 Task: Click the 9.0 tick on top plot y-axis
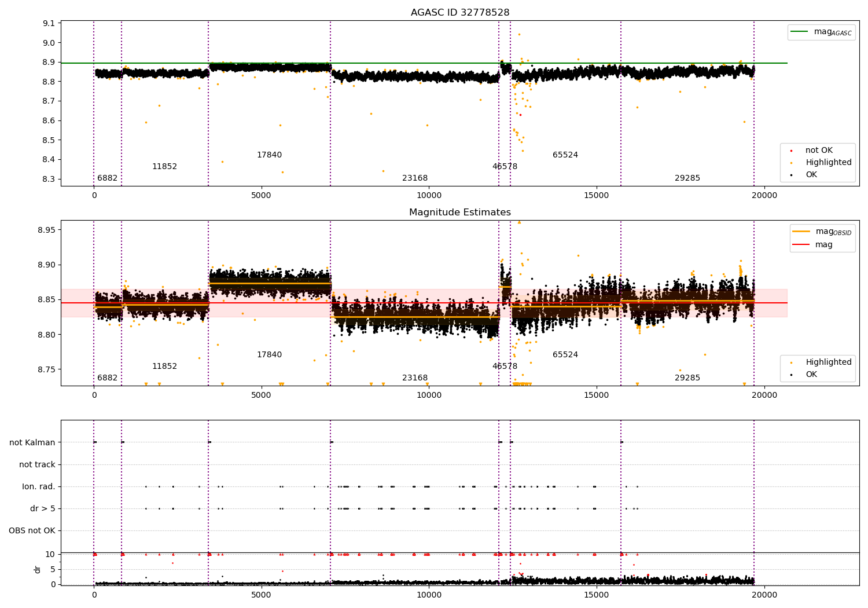coord(49,43)
